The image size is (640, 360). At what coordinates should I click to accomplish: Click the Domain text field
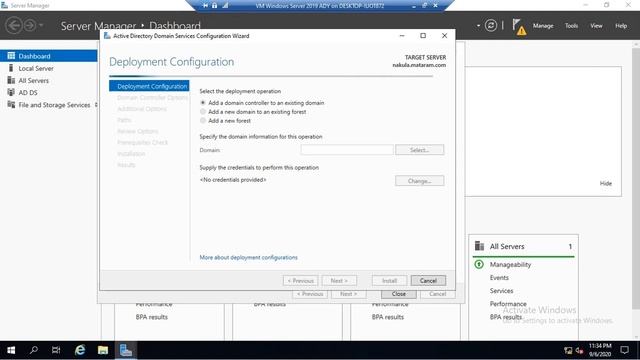pyautogui.click(x=347, y=150)
